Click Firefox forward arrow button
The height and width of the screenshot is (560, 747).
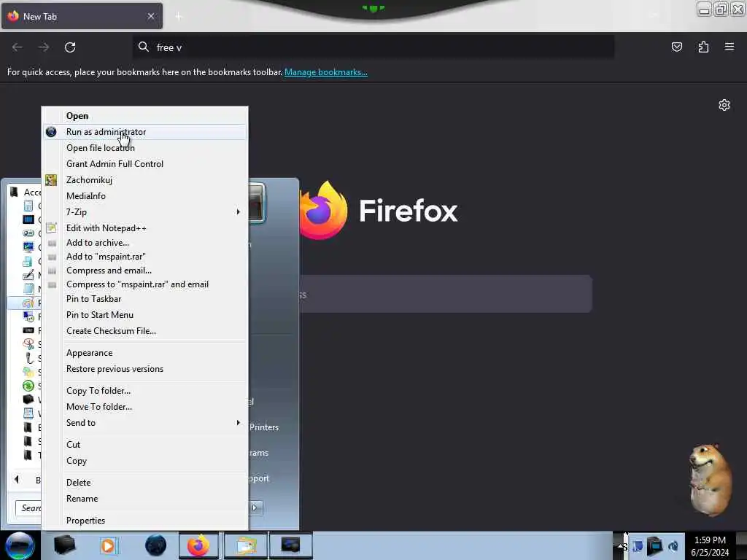click(x=44, y=47)
